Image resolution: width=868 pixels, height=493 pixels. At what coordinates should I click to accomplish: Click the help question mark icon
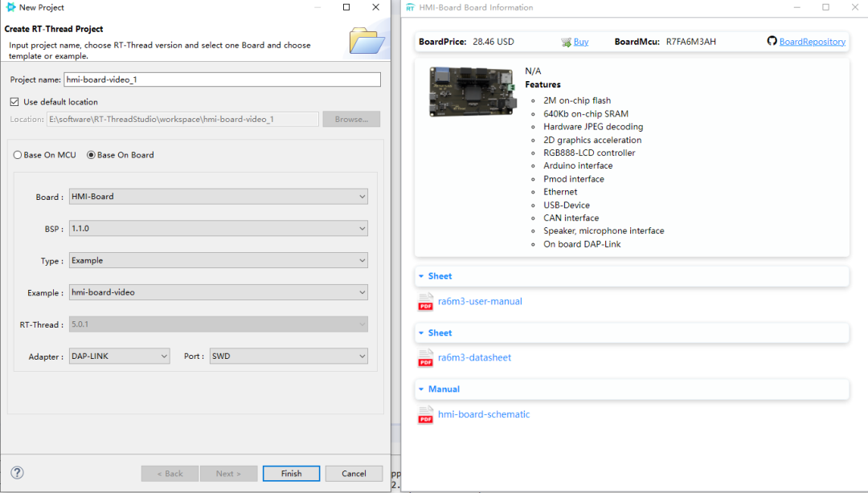tap(17, 473)
